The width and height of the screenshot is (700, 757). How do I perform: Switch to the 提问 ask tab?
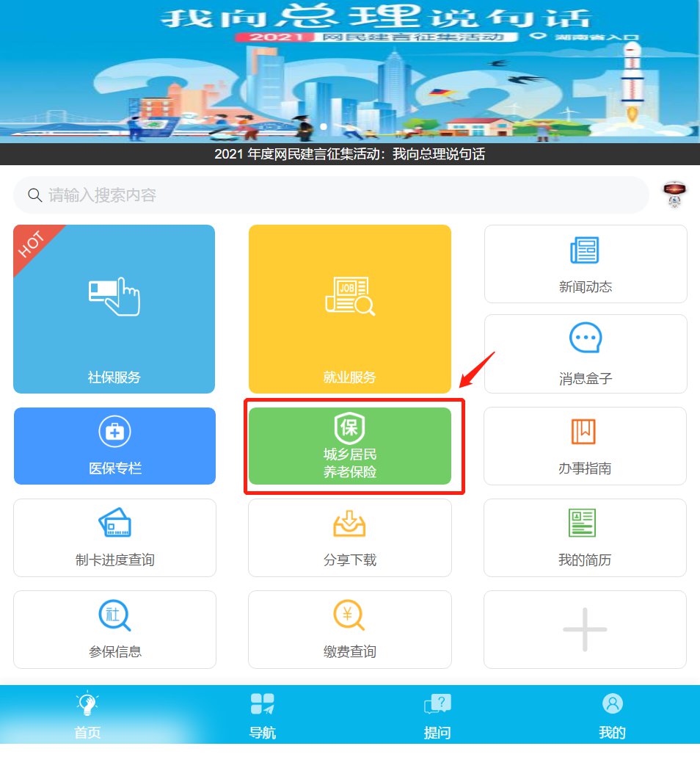(437, 715)
